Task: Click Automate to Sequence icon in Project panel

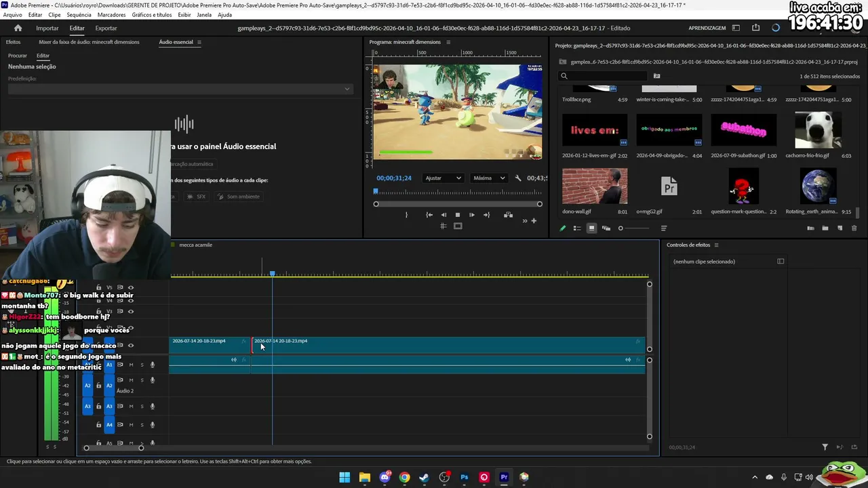Action: tap(810, 228)
